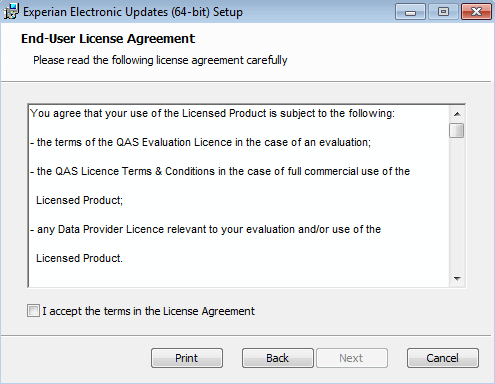Screen dimensions: 495x384
Task: Click the license text scroll up arrow
Action: pyautogui.click(x=457, y=114)
